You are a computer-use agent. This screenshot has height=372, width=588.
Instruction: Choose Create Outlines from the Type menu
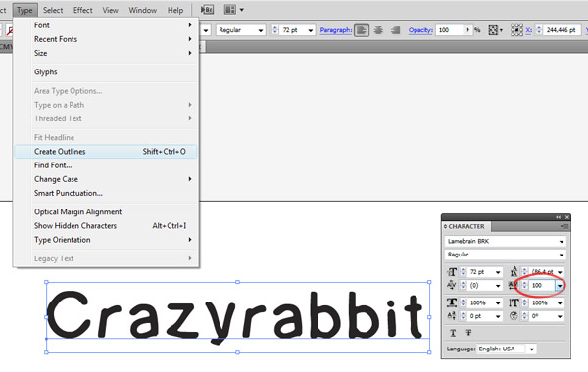click(106, 152)
